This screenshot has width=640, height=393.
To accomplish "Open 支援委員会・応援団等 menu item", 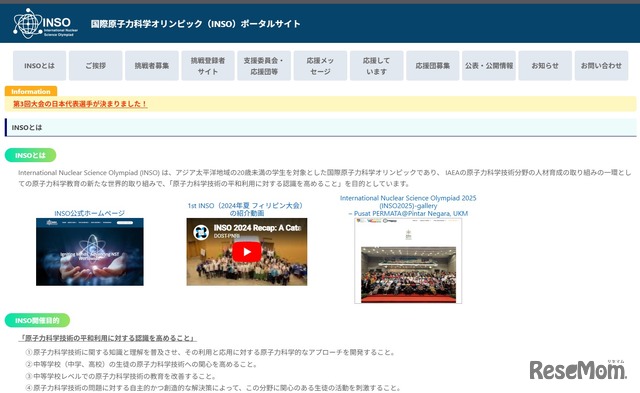I will click(264, 66).
